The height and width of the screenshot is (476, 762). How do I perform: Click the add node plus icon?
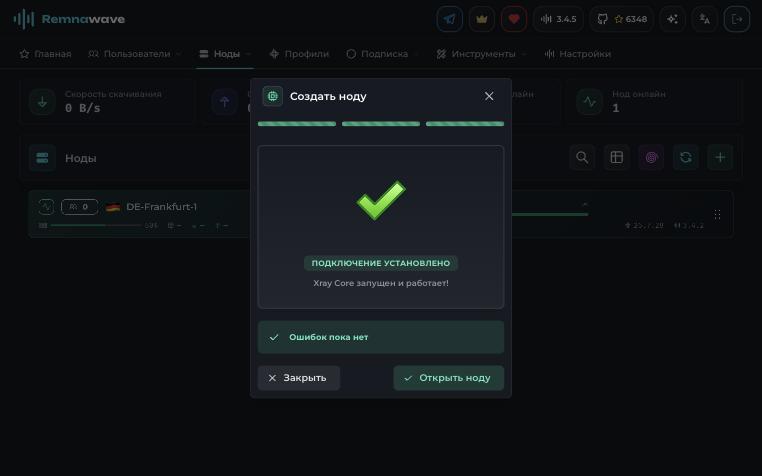coord(720,158)
